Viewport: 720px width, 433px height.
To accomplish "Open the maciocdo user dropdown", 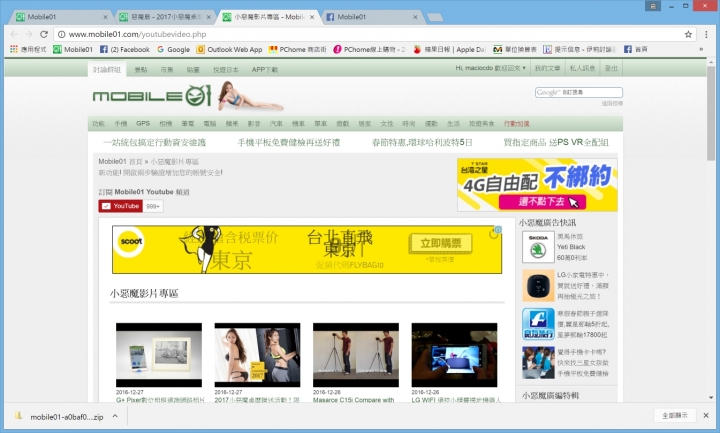I will [490, 68].
